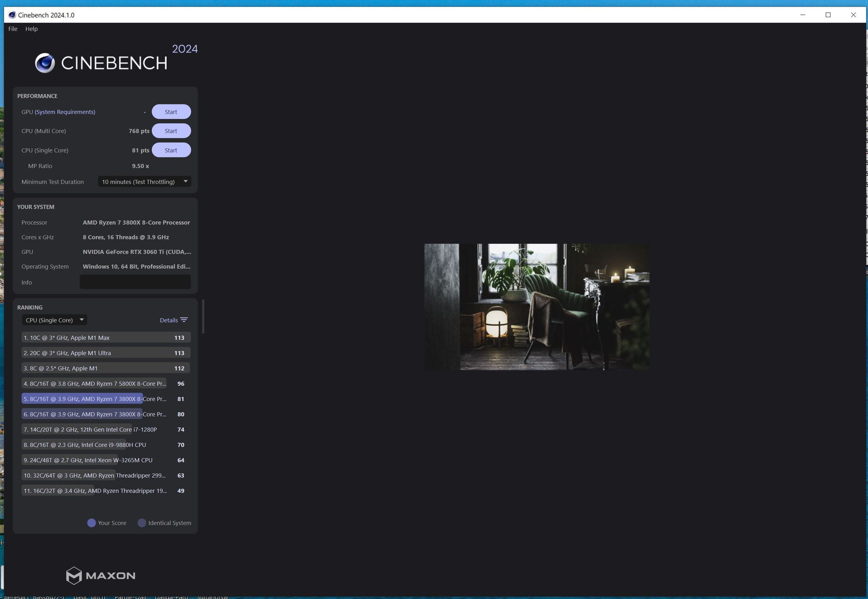
Task: Click the Identical System legend dot
Action: pyautogui.click(x=142, y=523)
